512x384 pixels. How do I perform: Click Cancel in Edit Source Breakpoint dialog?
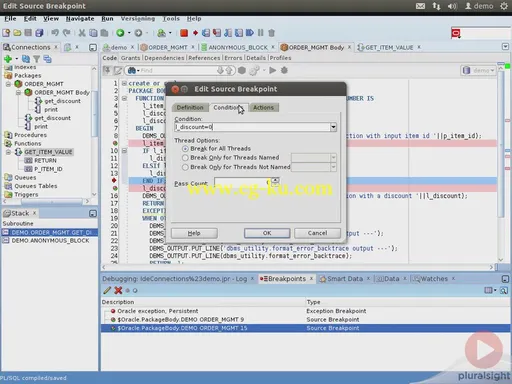pos(317,233)
